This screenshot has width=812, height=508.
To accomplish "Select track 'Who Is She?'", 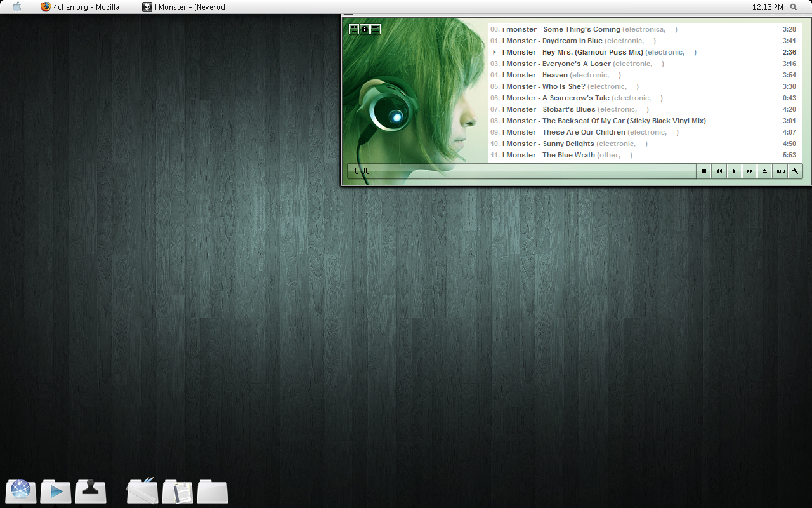I will [645, 86].
